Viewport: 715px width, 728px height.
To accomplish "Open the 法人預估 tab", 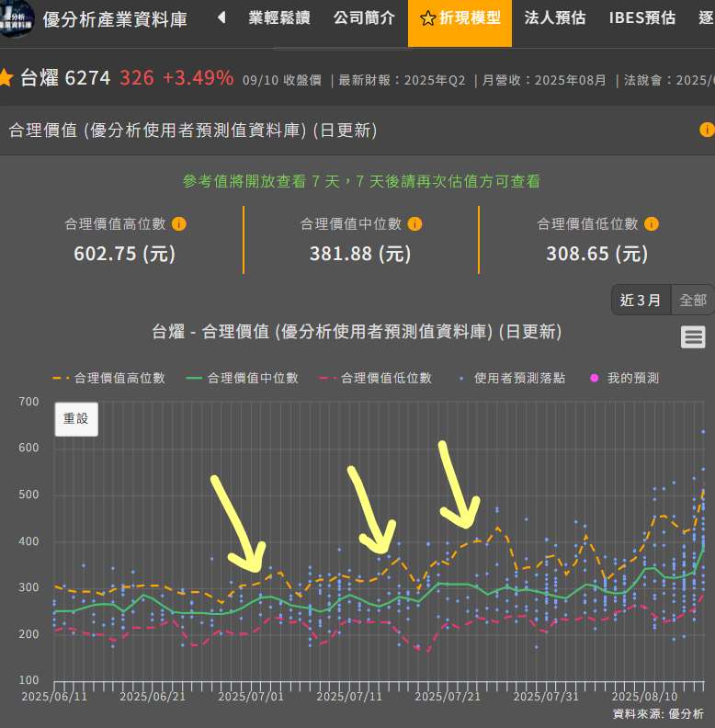I will click(x=555, y=18).
